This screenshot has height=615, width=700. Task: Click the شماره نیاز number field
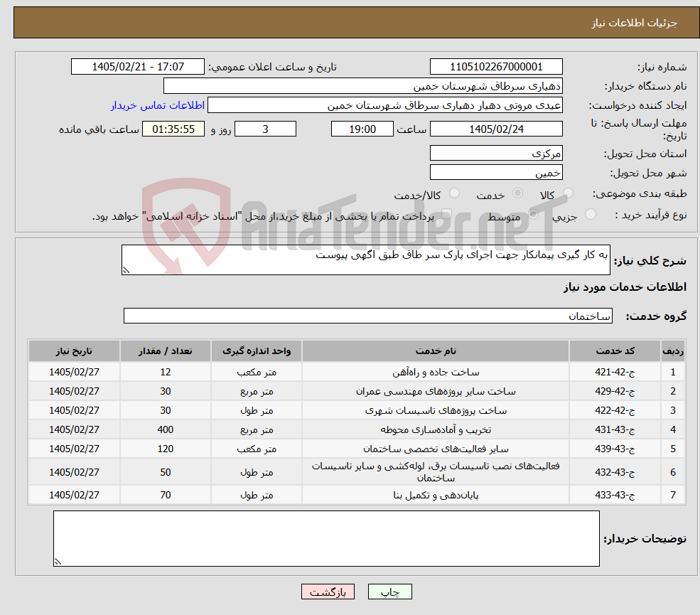(496, 67)
